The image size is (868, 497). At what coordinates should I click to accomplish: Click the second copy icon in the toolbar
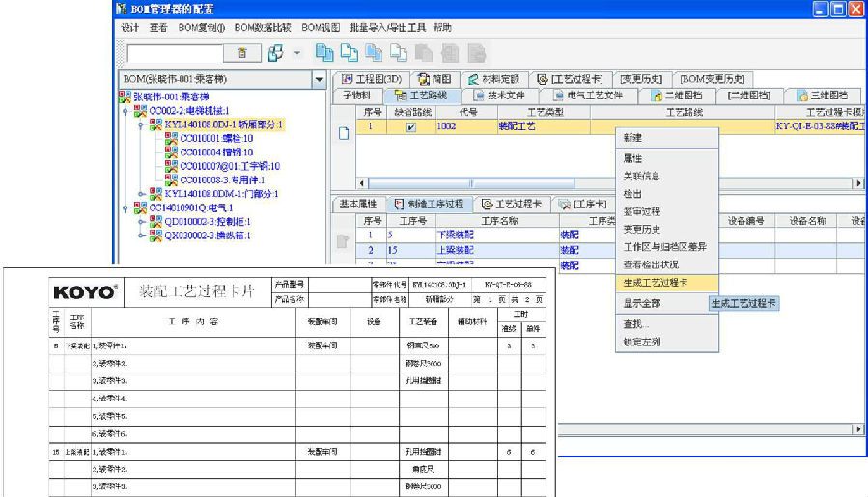tap(350, 53)
